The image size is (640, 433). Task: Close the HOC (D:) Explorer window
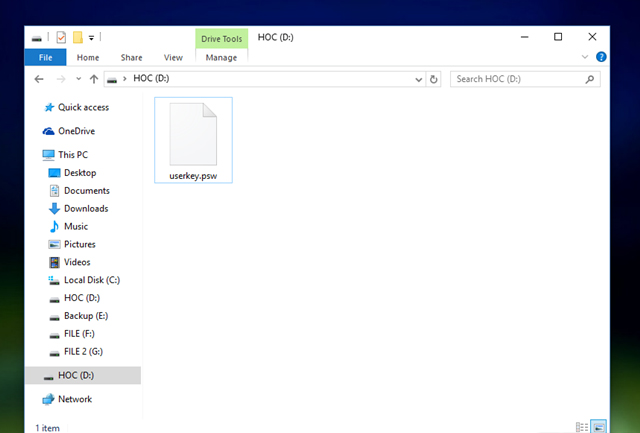(x=592, y=37)
